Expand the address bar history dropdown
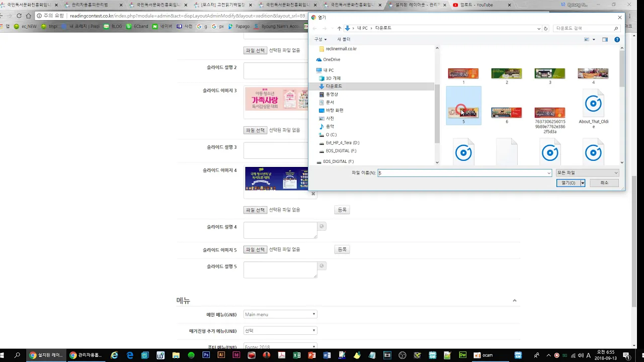 (x=539, y=29)
